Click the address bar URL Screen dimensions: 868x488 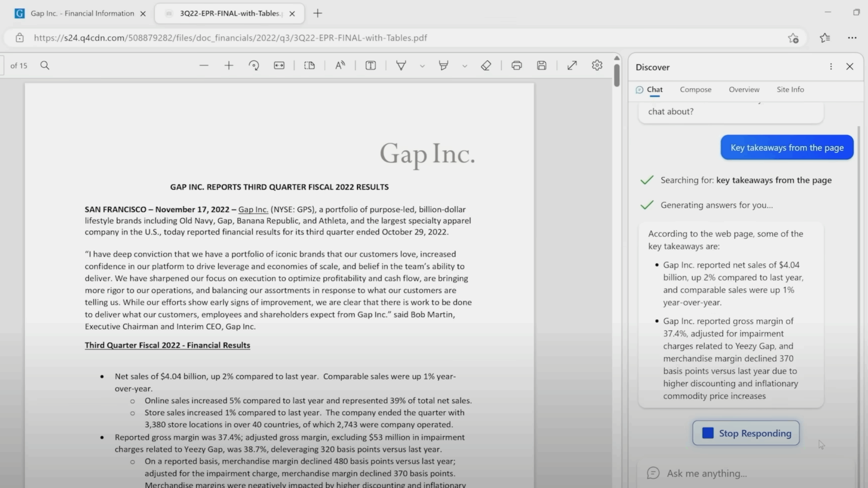point(230,38)
